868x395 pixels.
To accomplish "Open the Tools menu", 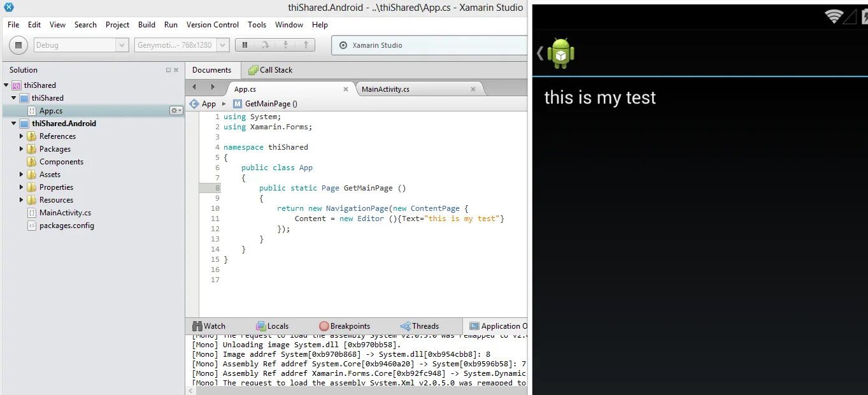I will coord(257,25).
